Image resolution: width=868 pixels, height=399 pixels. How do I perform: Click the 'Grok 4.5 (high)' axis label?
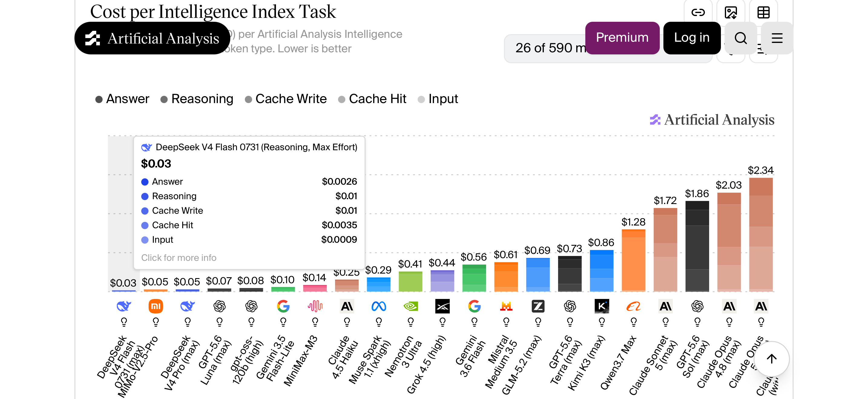coord(426,364)
